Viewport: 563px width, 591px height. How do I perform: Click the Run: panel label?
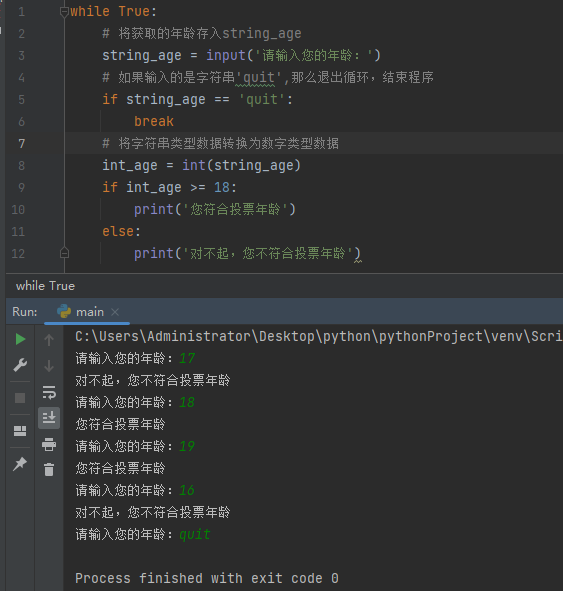[x=24, y=312]
